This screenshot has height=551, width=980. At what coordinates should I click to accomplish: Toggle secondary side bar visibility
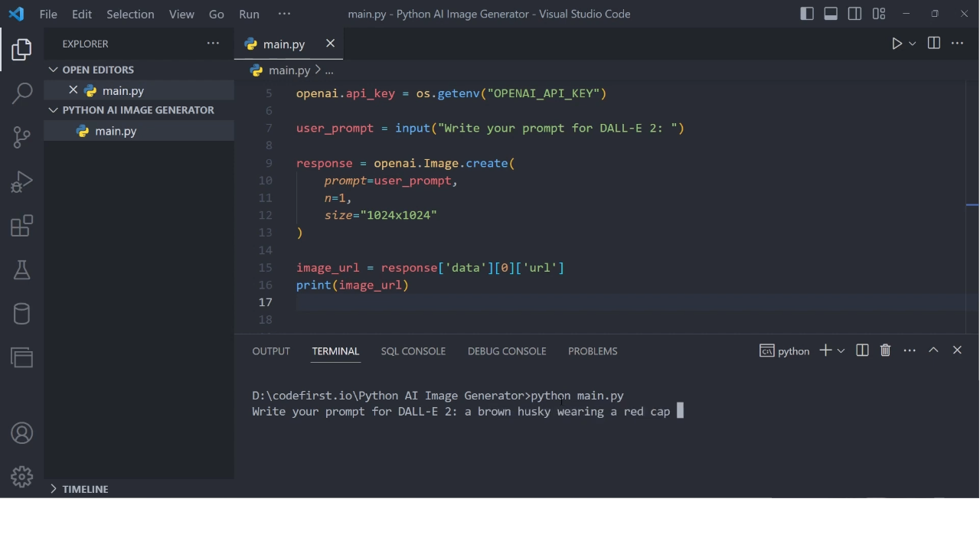[x=855, y=14]
